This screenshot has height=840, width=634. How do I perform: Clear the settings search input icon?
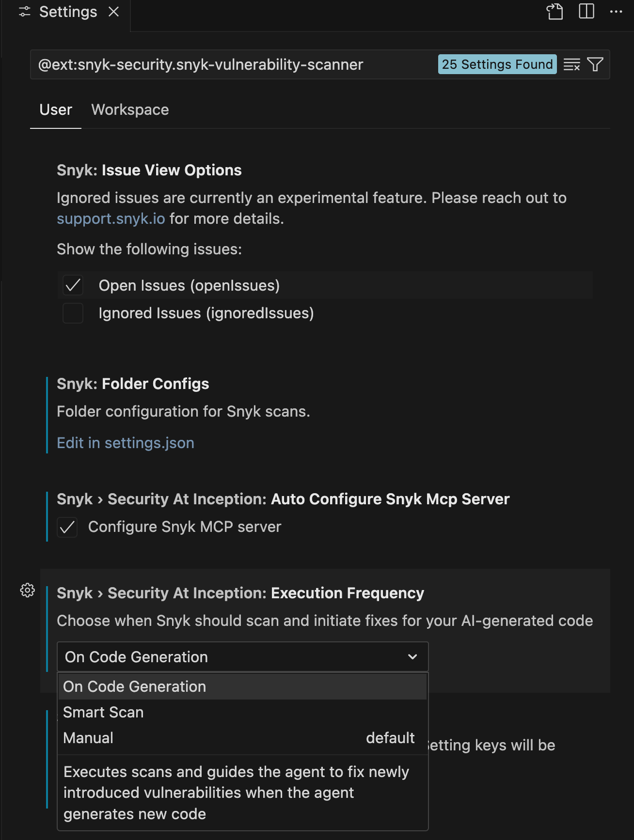click(571, 64)
